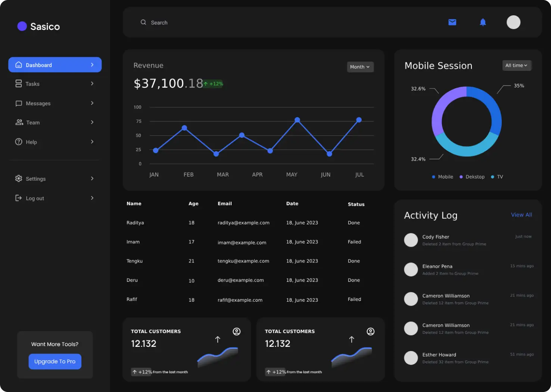This screenshot has height=392, width=551.
Task: Open notifications via the bell icon
Action: [x=483, y=22]
